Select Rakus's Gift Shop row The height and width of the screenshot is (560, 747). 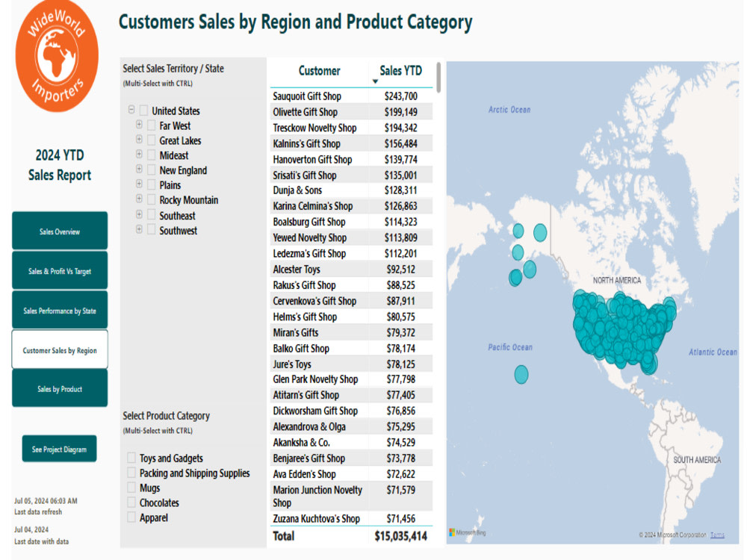pyautogui.click(x=351, y=285)
